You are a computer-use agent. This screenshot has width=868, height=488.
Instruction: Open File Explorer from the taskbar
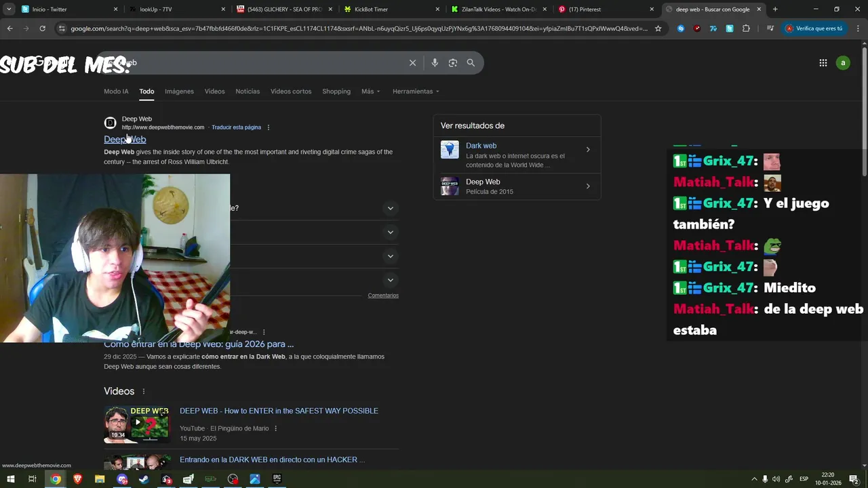100,479
